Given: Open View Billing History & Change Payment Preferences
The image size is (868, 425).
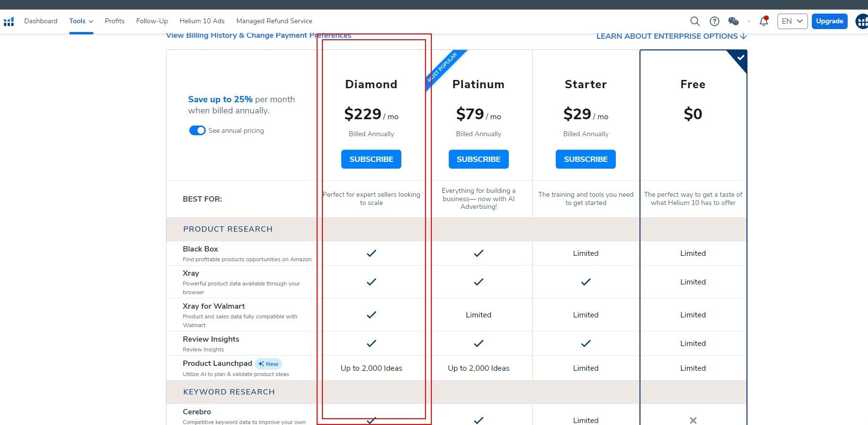Looking at the screenshot, I should tap(259, 35).
